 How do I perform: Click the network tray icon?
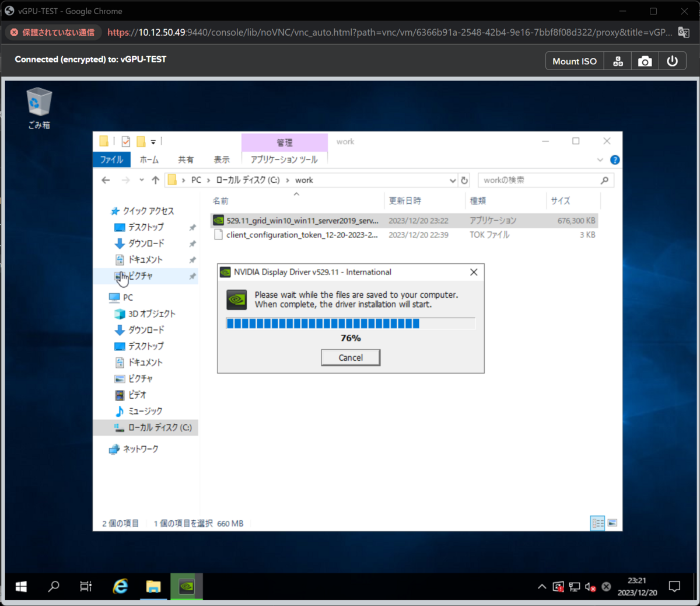tap(575, 587)
